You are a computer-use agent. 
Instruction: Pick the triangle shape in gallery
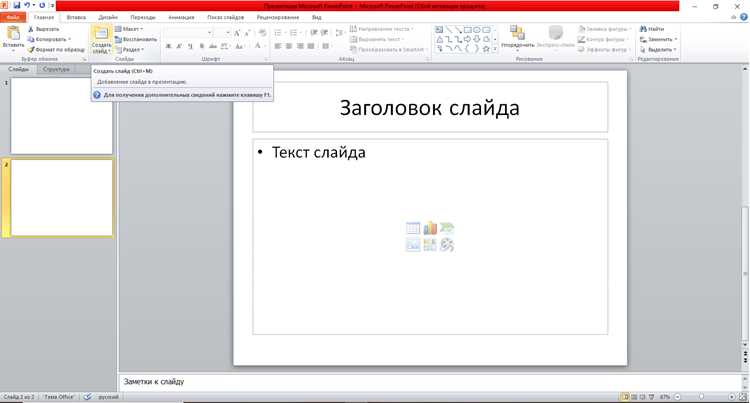pos(439,39)
